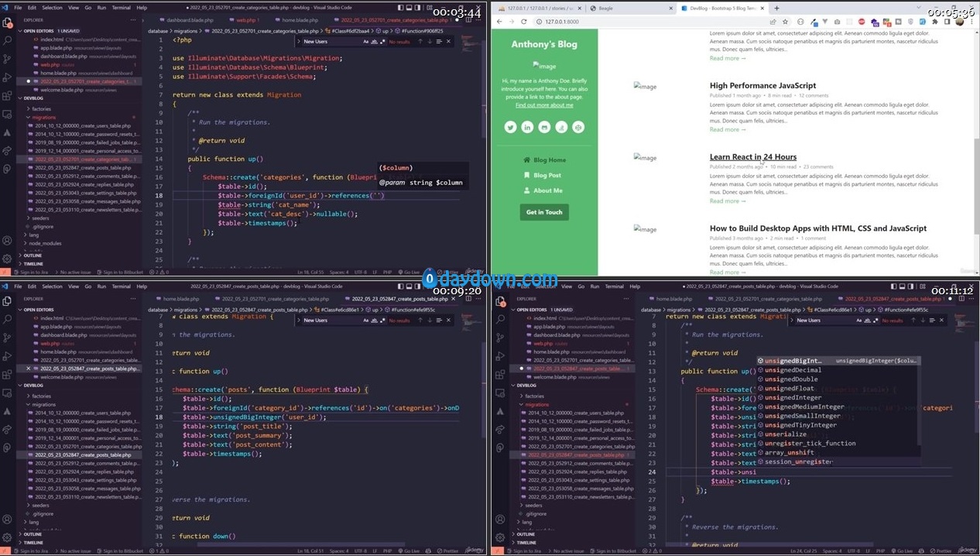980x556 pixels.
Task: Open Extensions view in bottom-left VS Code window
Action: (x=7, y=374)
